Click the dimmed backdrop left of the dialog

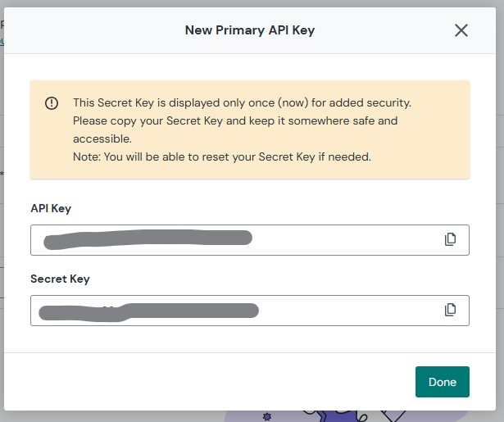2,246
